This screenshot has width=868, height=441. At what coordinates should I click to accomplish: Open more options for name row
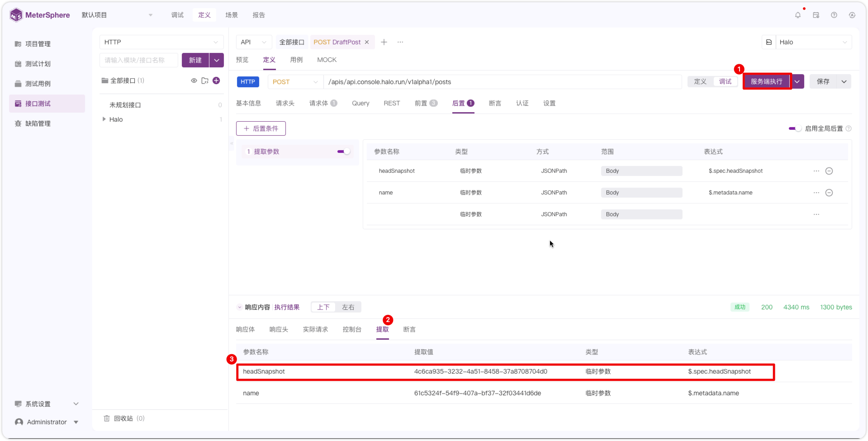(816, 193)
